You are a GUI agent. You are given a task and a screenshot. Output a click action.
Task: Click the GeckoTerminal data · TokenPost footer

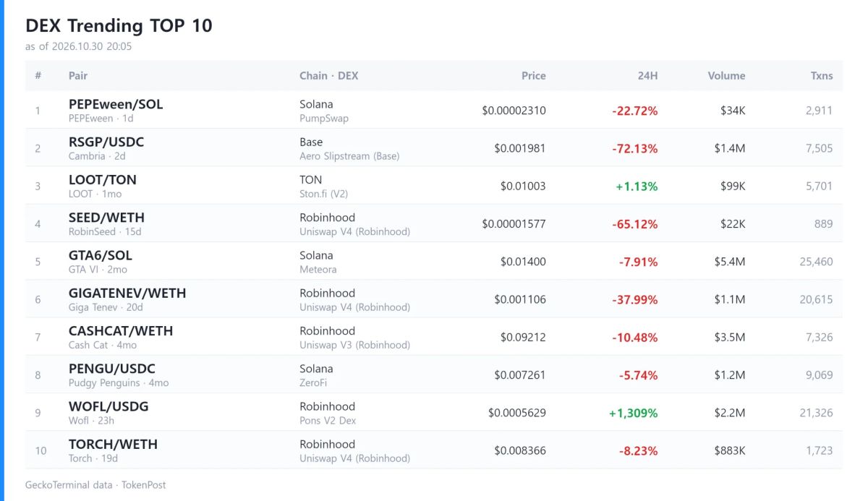pos(95,485)
